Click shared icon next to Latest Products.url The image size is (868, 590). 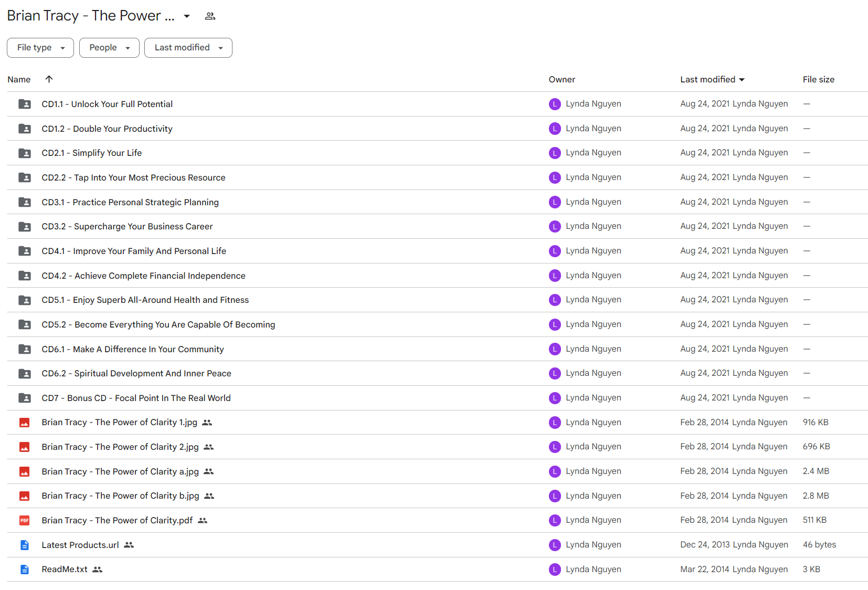pyautogui.click(x=129, y=545)
